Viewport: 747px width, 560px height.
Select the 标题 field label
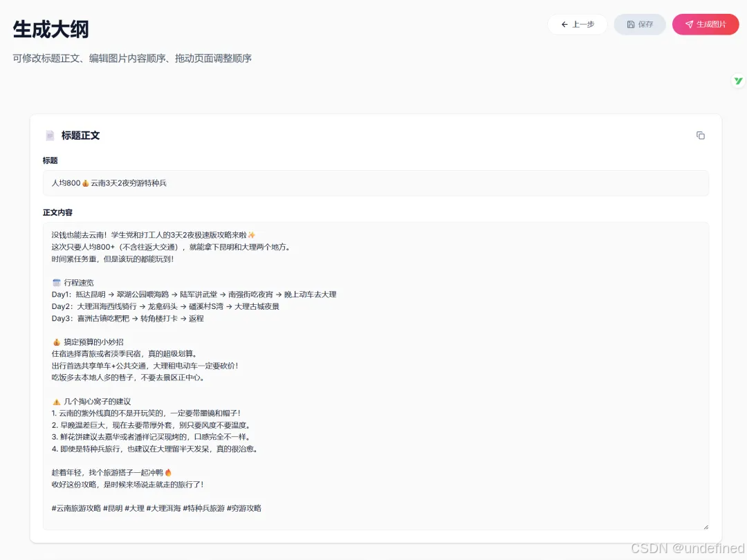coord(49,160)
